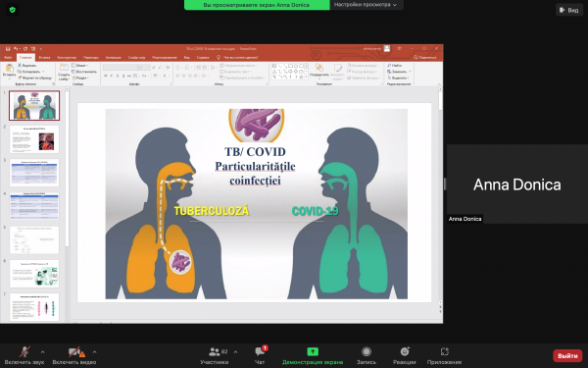Image resolution: width=588 pixels, height=368 pixels.
Task: Open the Чат chat panel
Action: coord(260,355)
